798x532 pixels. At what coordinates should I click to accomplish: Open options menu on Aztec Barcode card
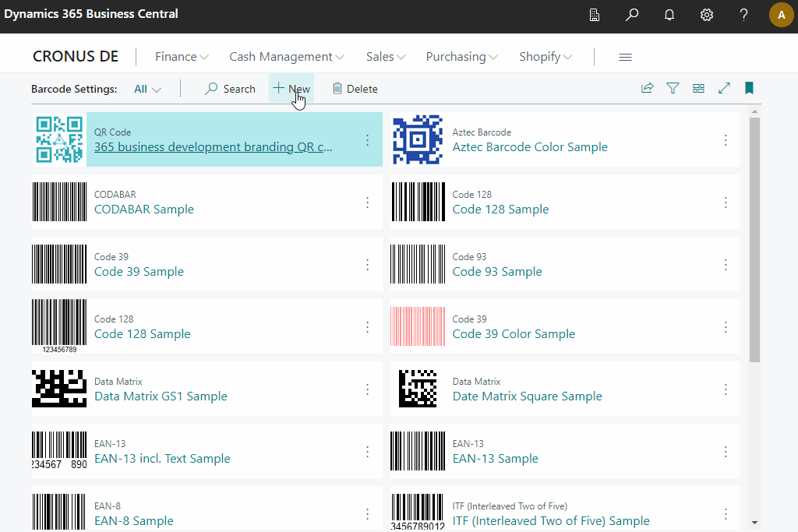726,140
